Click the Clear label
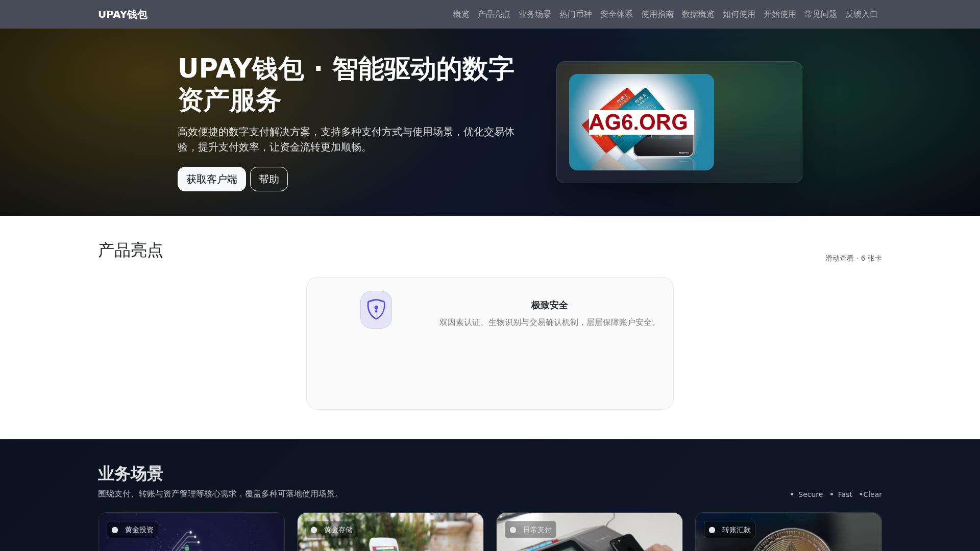Screen dimensions: 980x551 [872, 494]
